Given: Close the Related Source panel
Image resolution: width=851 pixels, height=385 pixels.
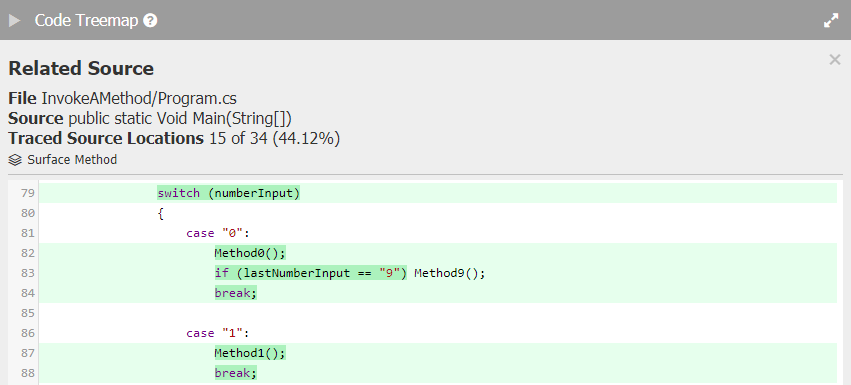Looking at the screenshot, I should click(835, 60).
